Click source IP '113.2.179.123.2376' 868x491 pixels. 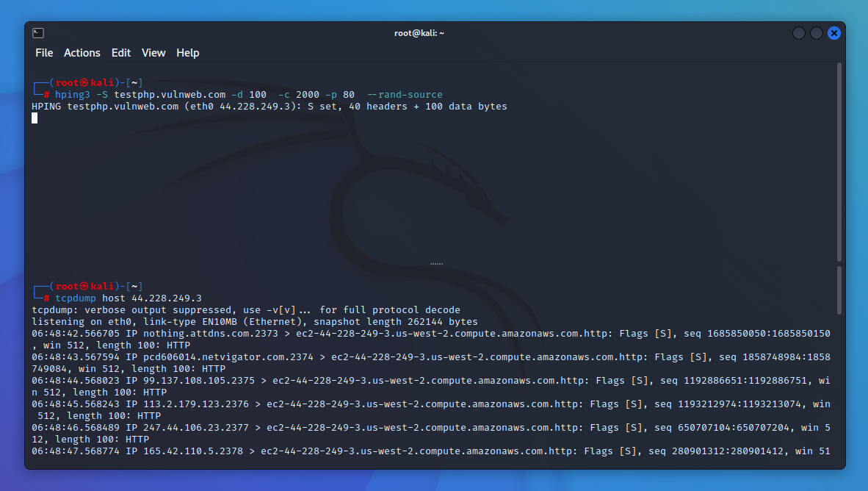point(196,404)
